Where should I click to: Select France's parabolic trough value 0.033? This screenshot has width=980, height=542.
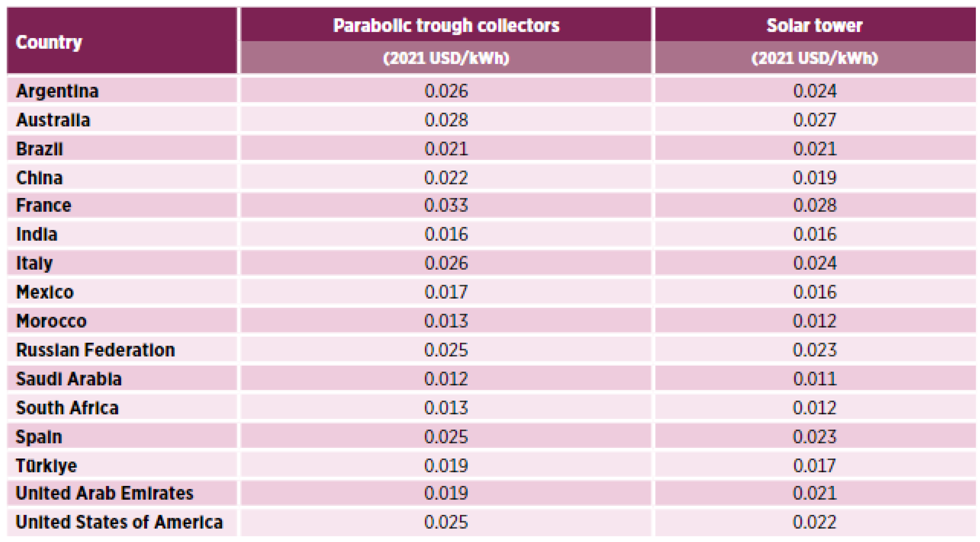446,205
